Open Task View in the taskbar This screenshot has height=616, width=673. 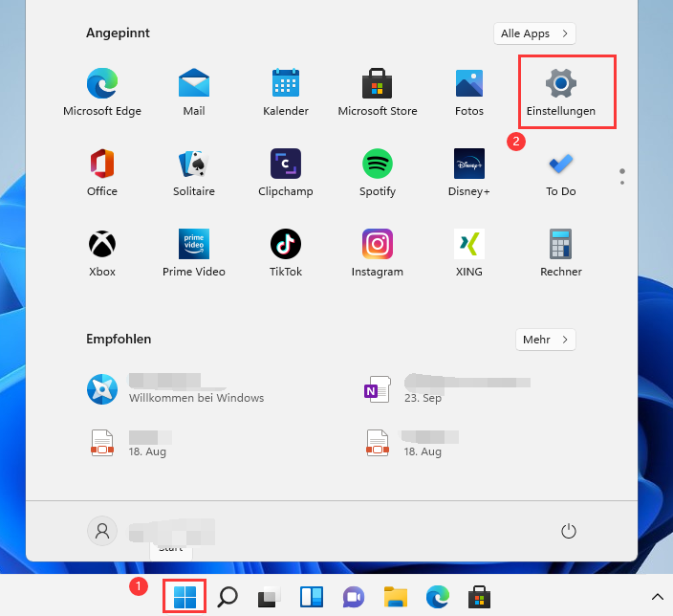270,597
